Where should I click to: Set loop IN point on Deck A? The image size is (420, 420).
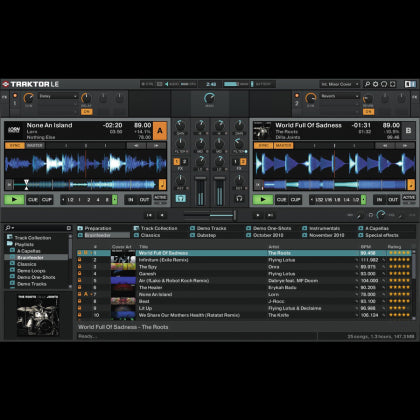[131, 200]
